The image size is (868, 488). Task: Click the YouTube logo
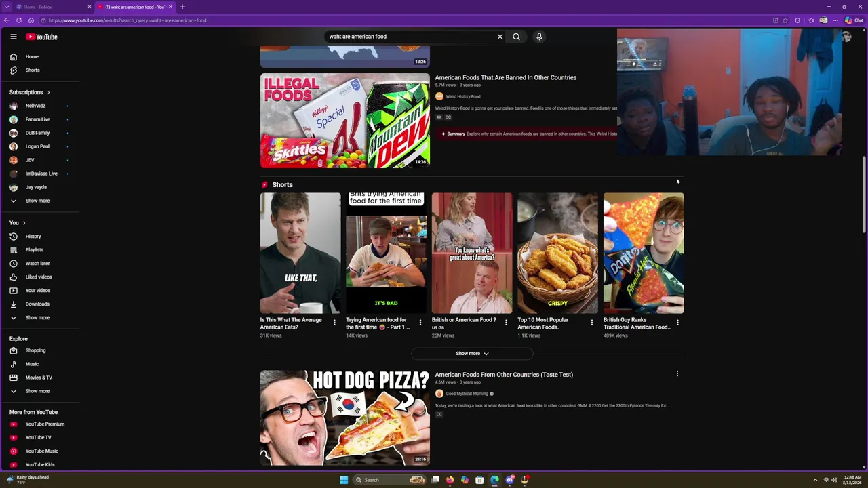pos(42,37)
